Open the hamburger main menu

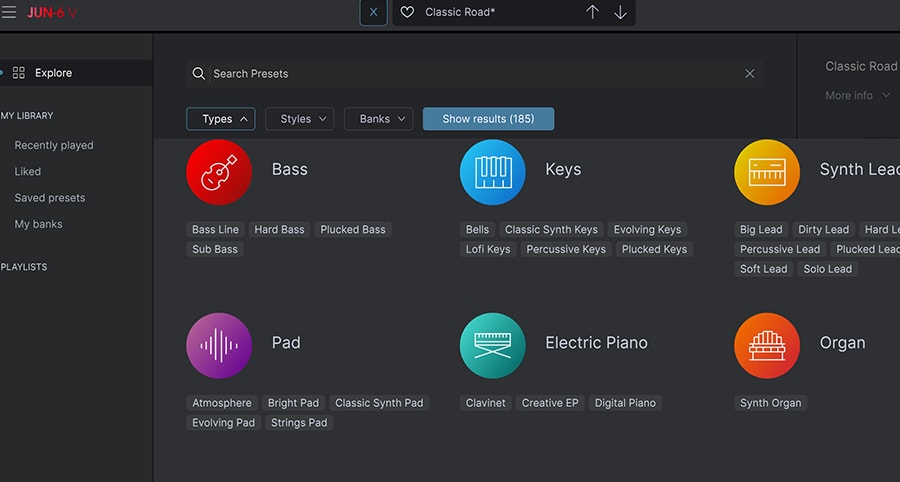pos(9,12)
